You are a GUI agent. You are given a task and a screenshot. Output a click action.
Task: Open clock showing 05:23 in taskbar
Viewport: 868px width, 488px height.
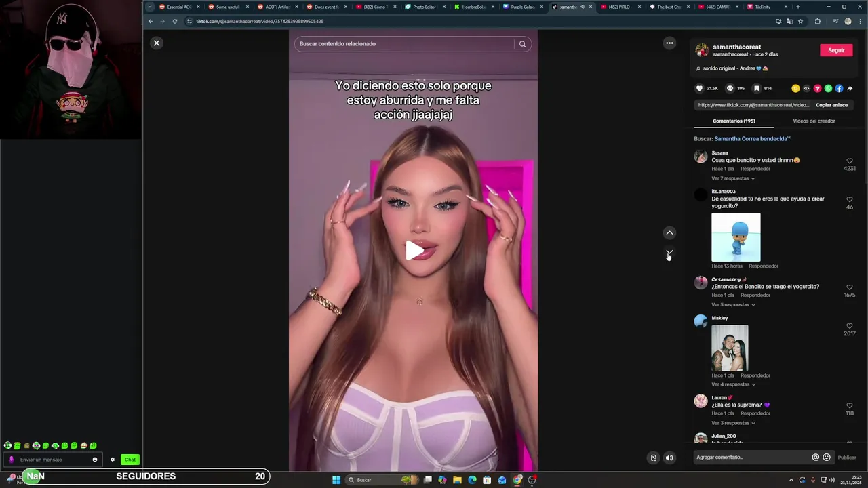(x=851, y=480)
